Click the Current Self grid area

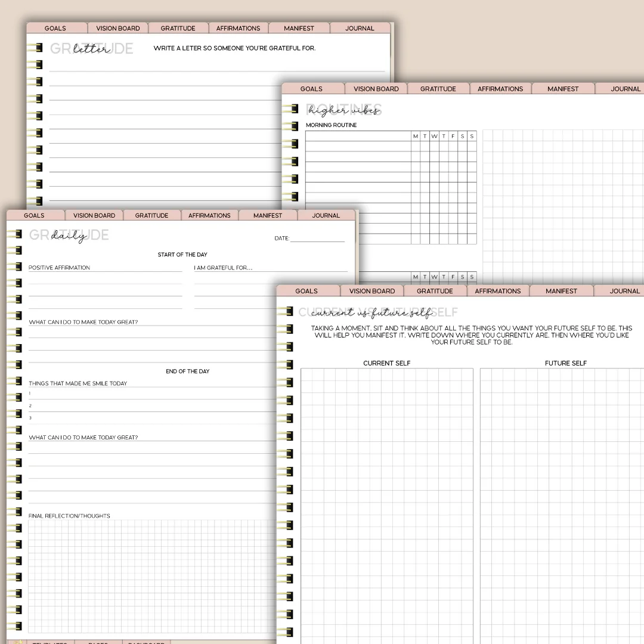pyautogui.click(x=387, y=506)
